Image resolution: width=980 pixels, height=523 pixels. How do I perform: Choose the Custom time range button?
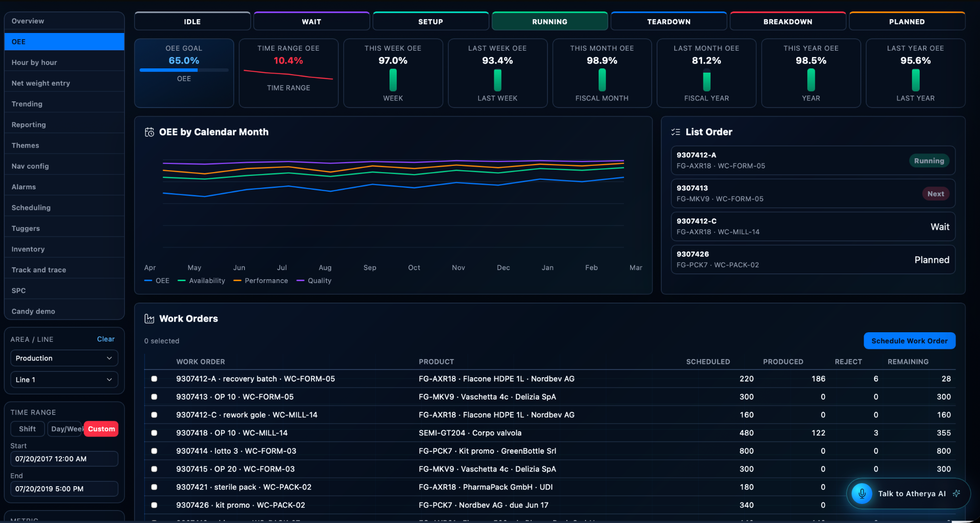point(101,429)
